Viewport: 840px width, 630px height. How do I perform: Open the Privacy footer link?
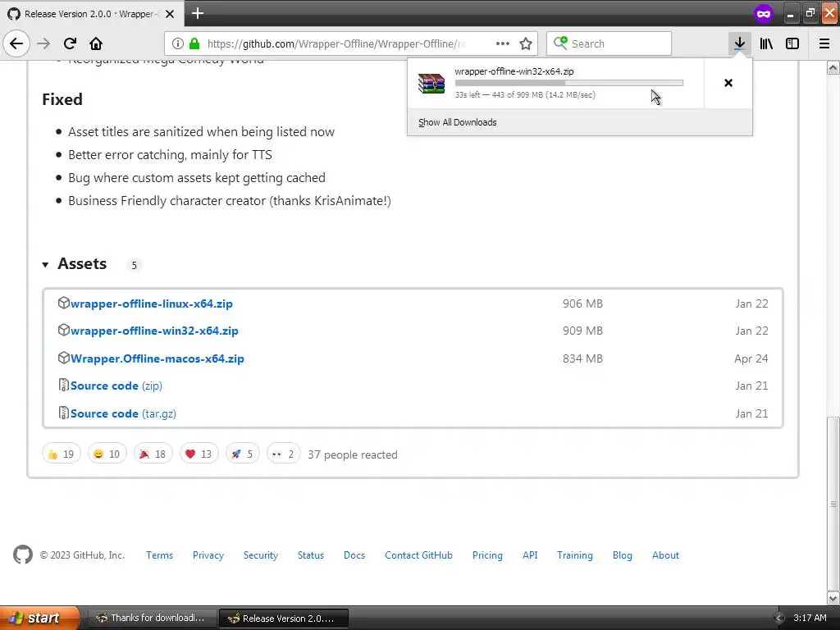(208, 555)
